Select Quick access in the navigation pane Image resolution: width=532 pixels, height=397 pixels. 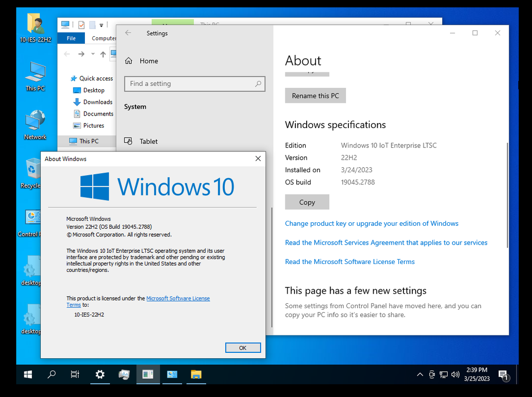[x=92, y=78]
